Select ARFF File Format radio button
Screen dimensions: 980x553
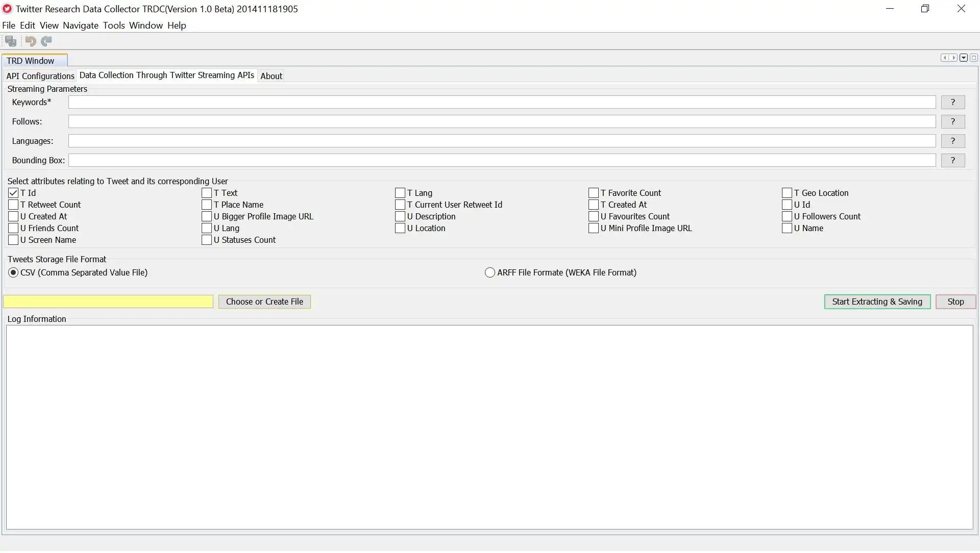489,272
